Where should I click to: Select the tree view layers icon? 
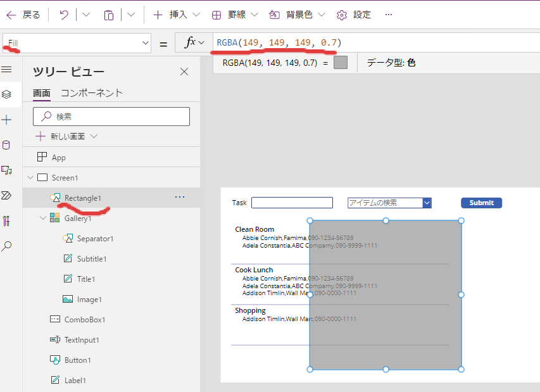[7, 94]
